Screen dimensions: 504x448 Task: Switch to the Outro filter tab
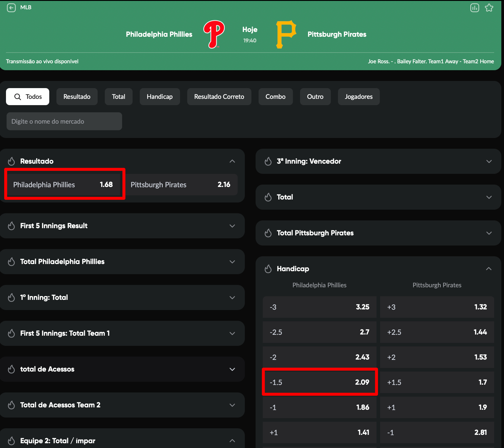(315, 96)
